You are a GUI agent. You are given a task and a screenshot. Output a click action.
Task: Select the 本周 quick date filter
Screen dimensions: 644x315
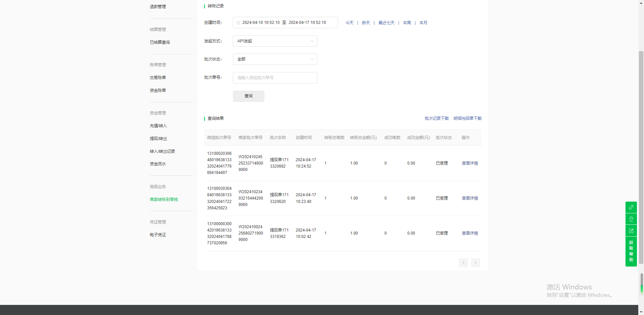click(x=407, y=23)
